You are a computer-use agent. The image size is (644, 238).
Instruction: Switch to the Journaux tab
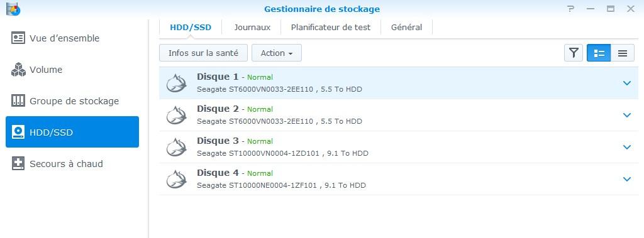tap(252, 28)
